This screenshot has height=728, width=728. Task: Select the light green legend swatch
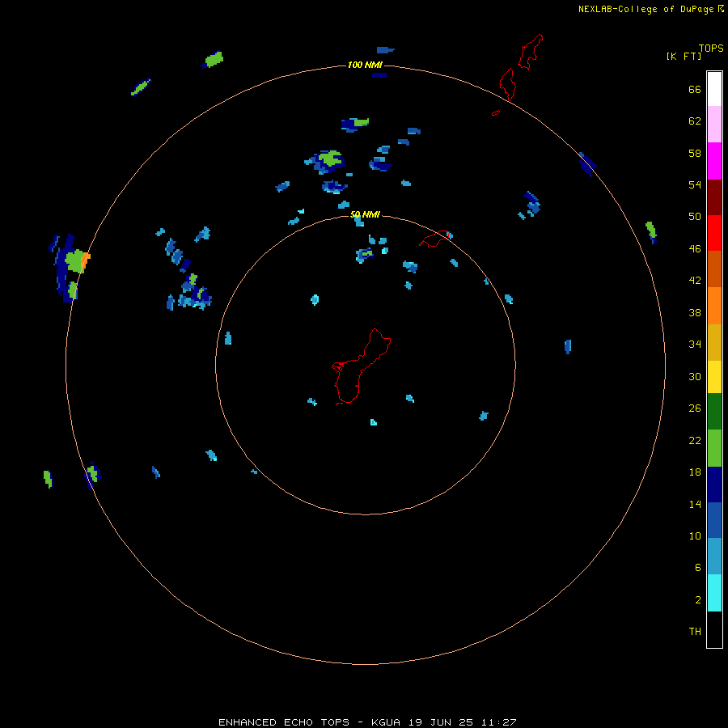(x=714, y=448)
